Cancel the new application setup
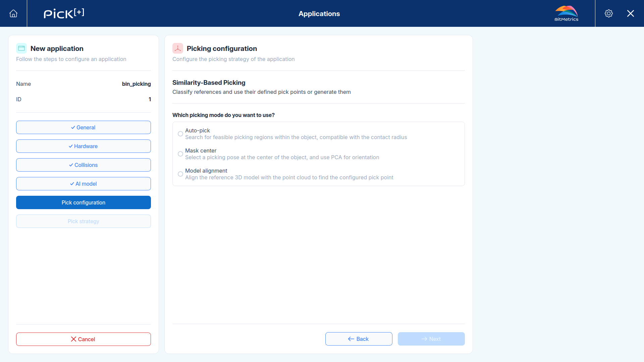Image resolution: width=644 pixels, height=362 pixels. [x=84, y=339]
